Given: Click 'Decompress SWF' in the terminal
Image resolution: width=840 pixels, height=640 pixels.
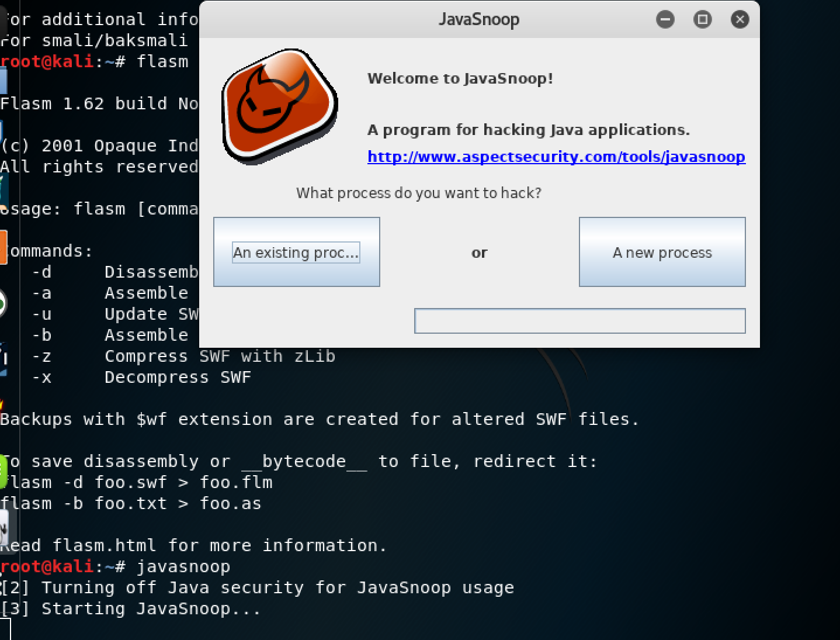Looking at the screenshot, I should click(178, 377).
